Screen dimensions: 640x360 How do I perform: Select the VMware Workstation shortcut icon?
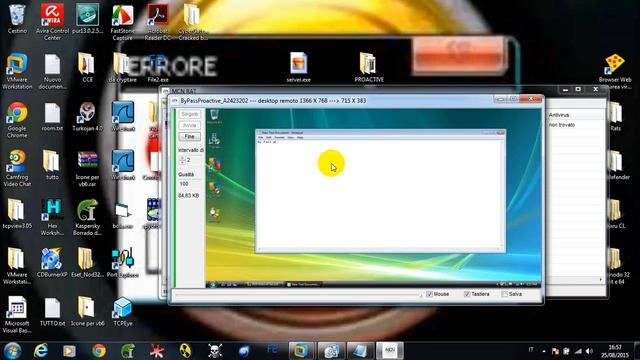tap(17, 71)
